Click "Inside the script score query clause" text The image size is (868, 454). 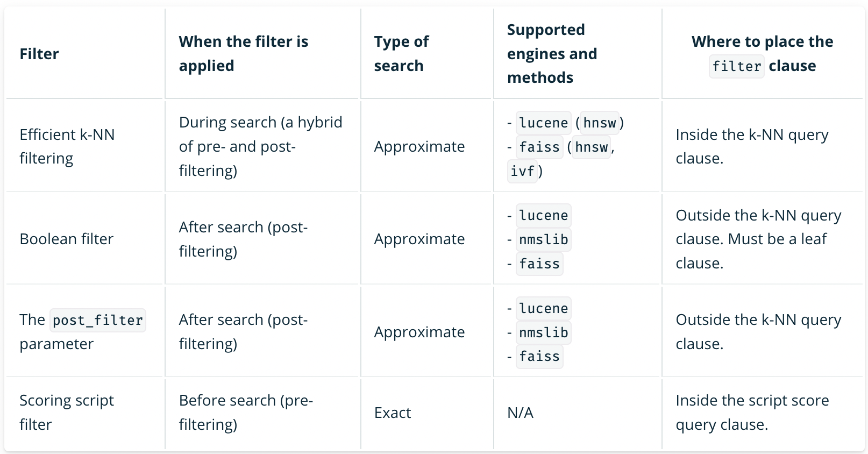(752, 413)
